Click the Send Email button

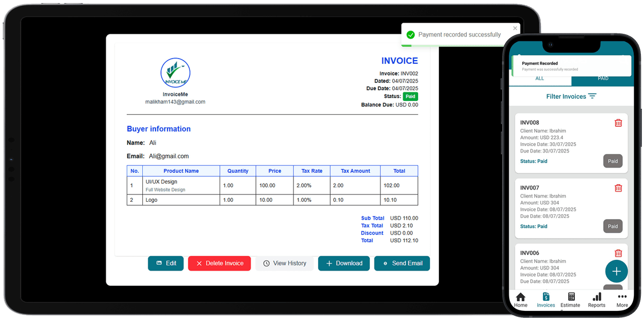(402, 263)
